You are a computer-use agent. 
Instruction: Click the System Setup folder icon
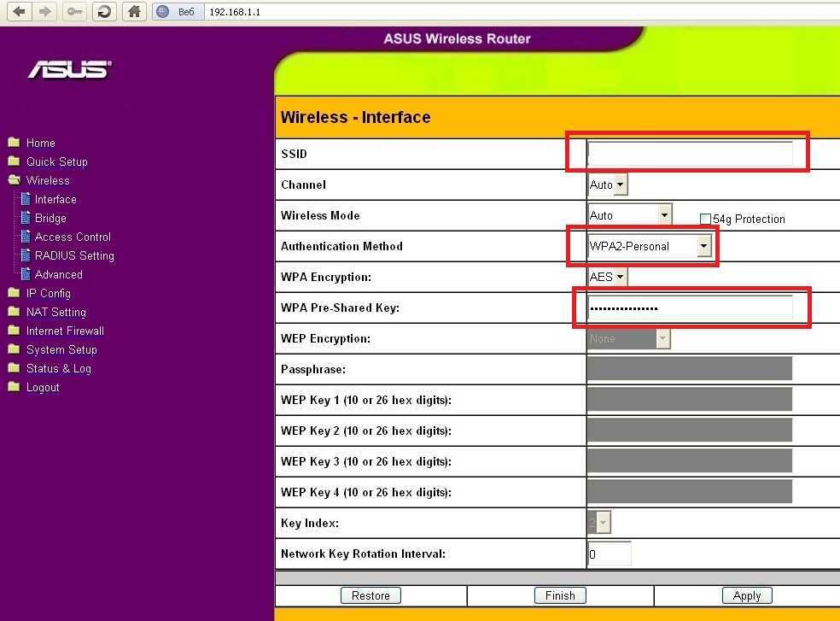point(14,349)
